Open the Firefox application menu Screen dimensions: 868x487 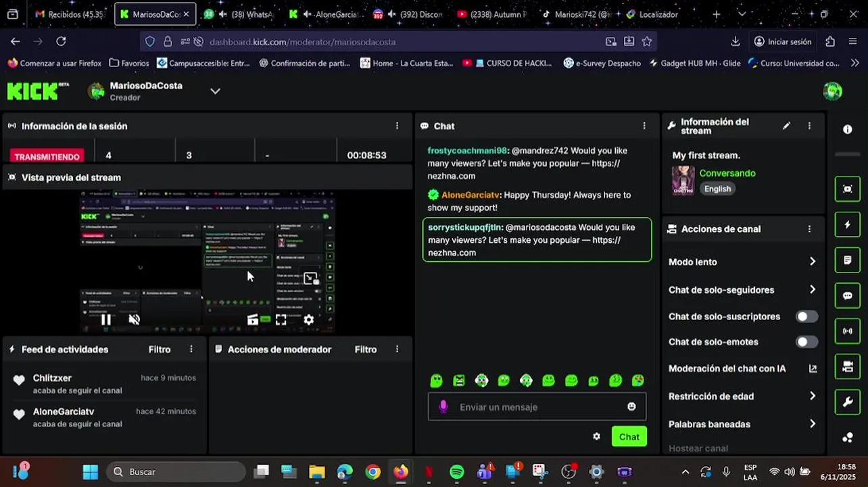pyautogui.click(x=852, y=41)
